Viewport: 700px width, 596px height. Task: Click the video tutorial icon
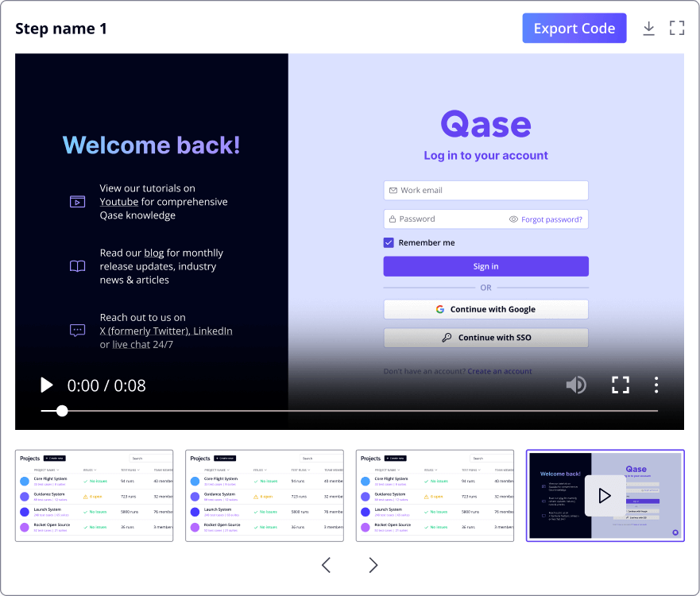[77, 202]
